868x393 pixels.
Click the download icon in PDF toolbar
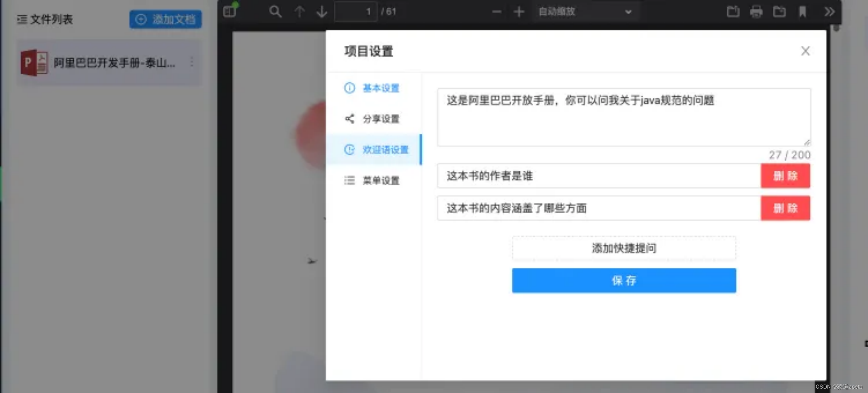coord(779,12)
